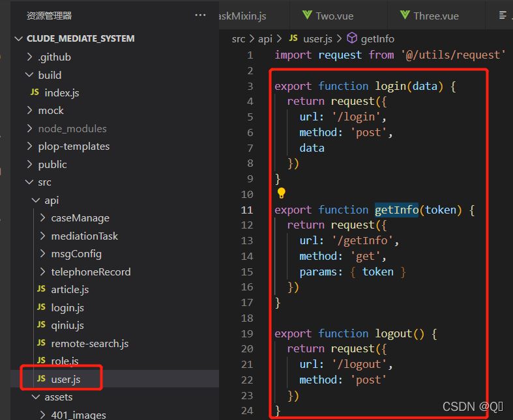Click the 资源管理器 explorer panel title

[49, 16]
